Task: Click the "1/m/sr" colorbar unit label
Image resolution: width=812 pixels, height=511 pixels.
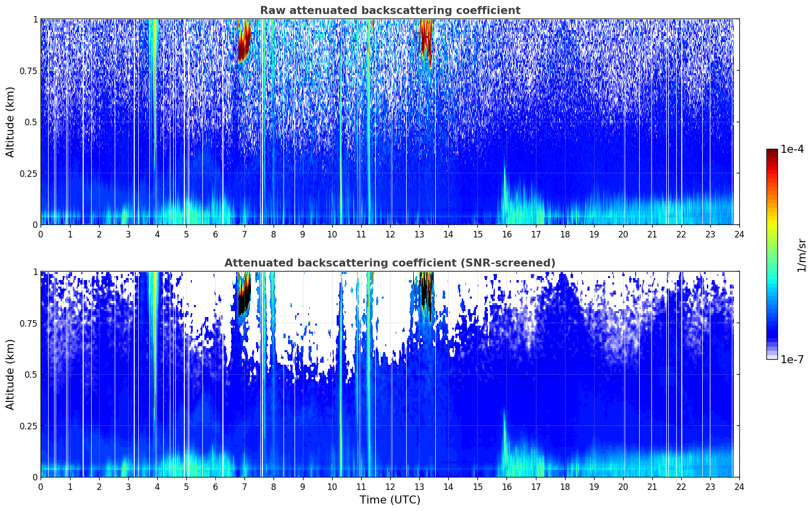Action: 801,254
